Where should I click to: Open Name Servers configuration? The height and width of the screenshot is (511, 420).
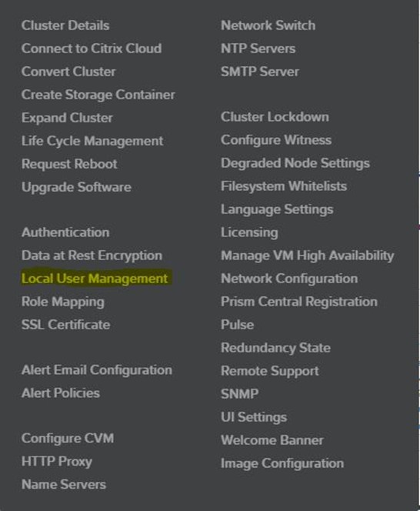tap(64, 484)
